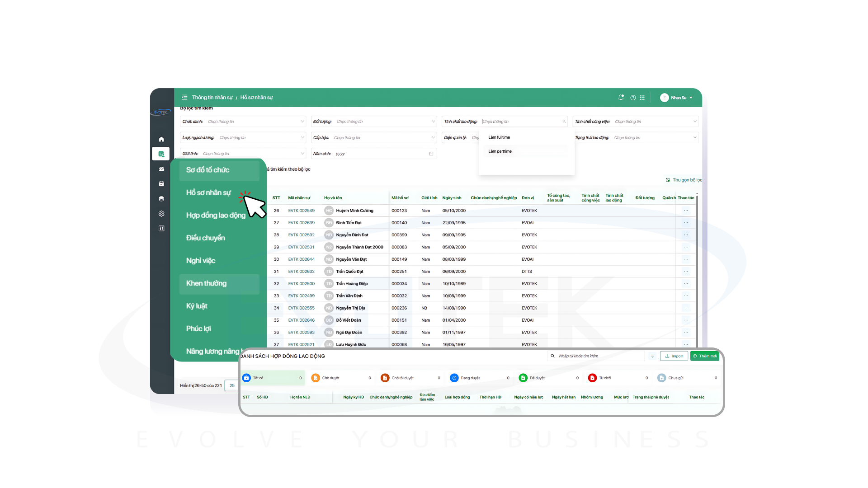
Task: Click the Chờ duyệt orange status icon
Action: point(316,378)
